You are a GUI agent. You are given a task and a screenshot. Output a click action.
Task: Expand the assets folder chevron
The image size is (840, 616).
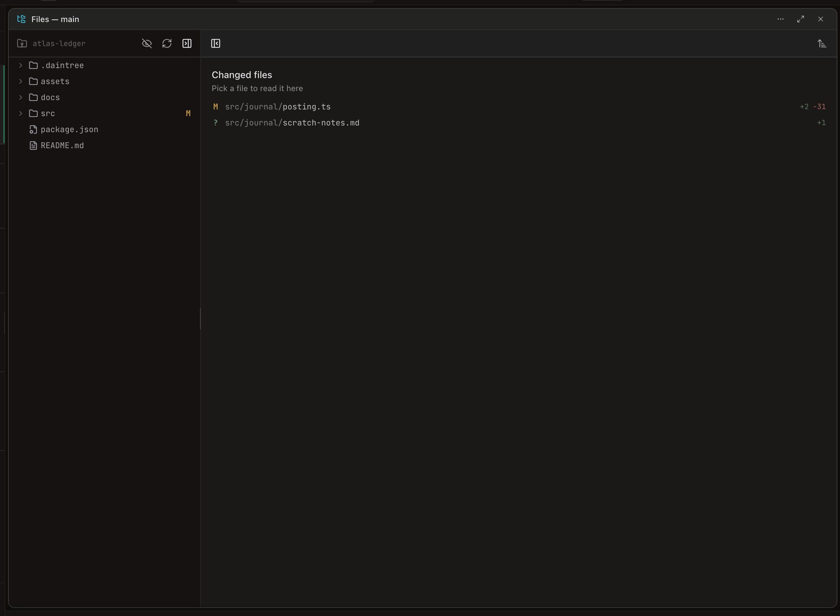click(21, 81)
